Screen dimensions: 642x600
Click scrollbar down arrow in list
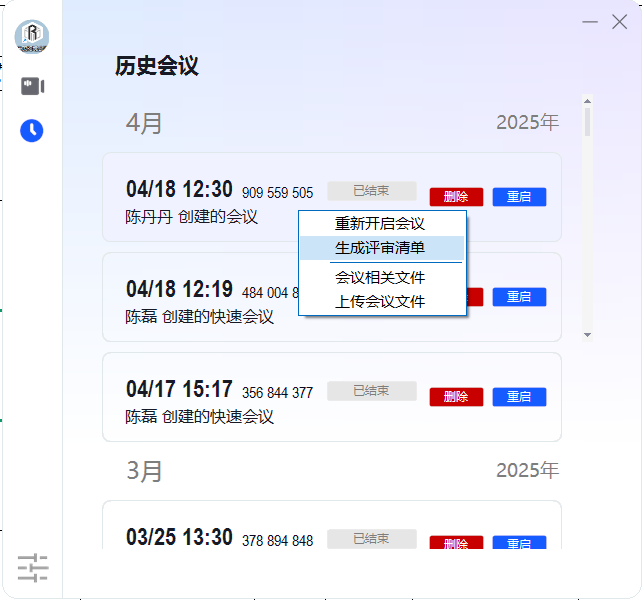point(588,335)
